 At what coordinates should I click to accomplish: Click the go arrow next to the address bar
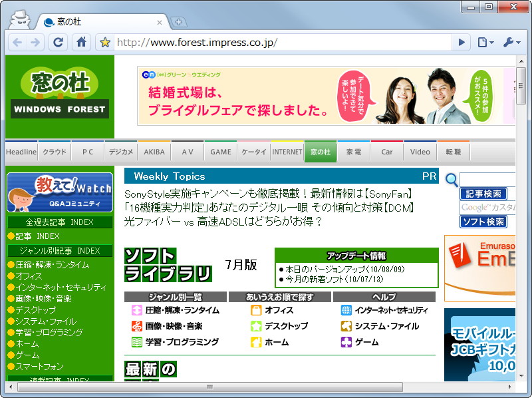(462, 42)
